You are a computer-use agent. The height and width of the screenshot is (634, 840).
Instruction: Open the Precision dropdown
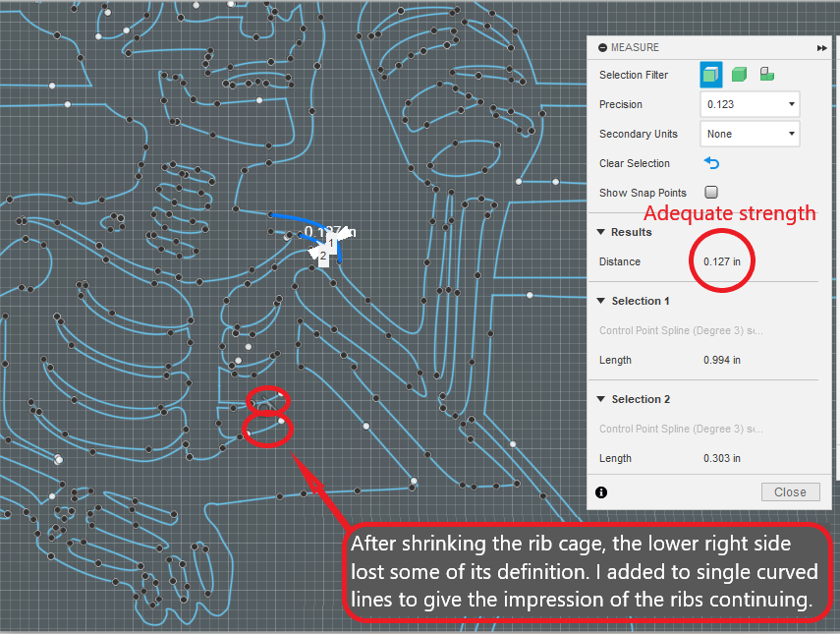coord(750,104)
